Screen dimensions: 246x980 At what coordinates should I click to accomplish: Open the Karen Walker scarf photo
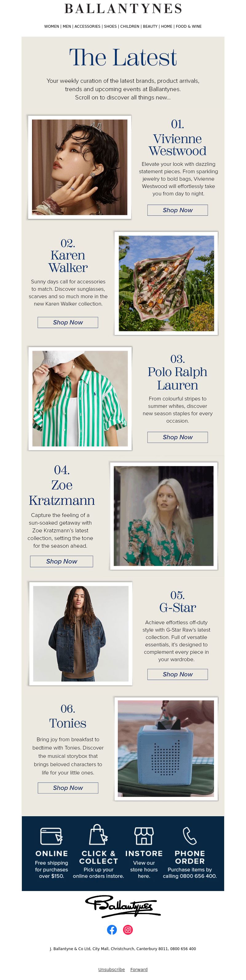pyautogui.click(x=166, y=284)
